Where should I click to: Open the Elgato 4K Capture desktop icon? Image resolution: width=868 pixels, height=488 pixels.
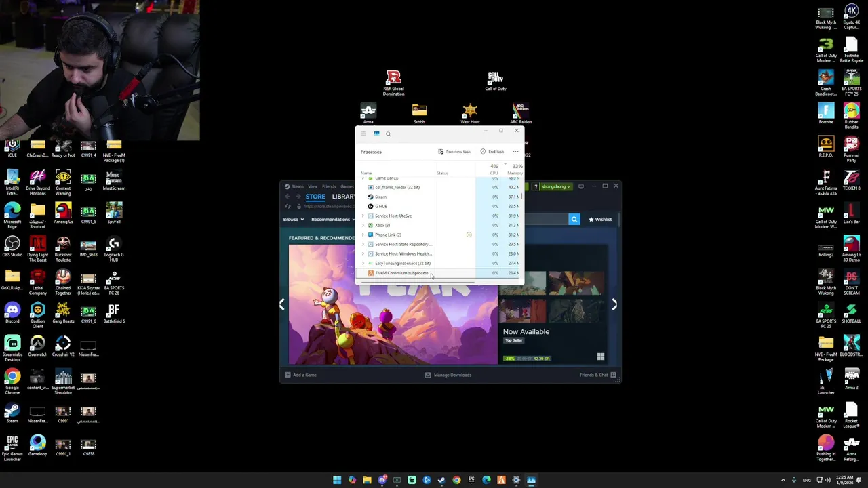851,17
